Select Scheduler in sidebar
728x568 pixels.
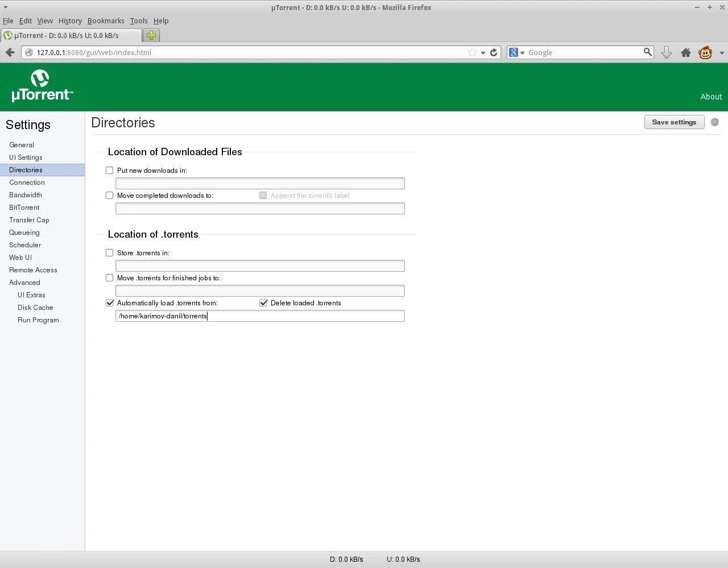(x=25, y=245)
